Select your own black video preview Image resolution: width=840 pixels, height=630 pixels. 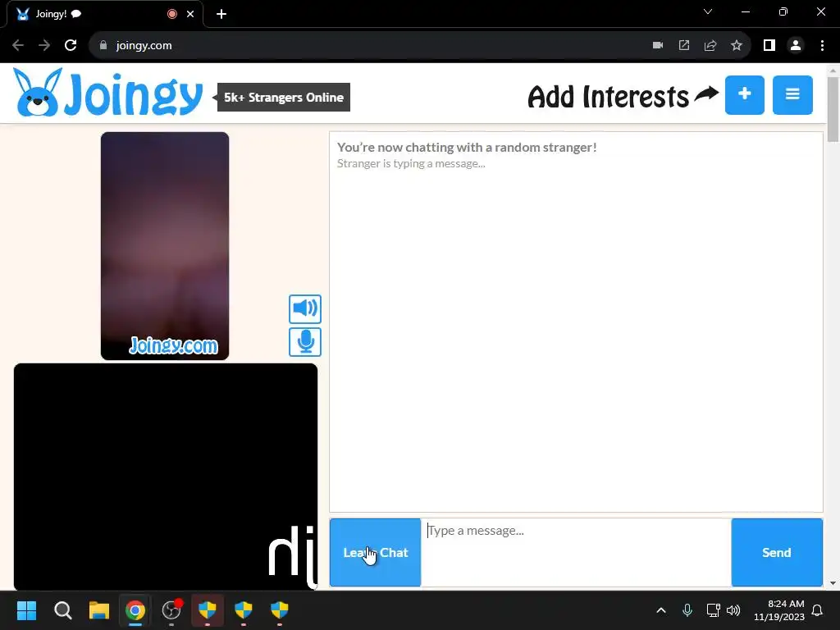(166, 477)
